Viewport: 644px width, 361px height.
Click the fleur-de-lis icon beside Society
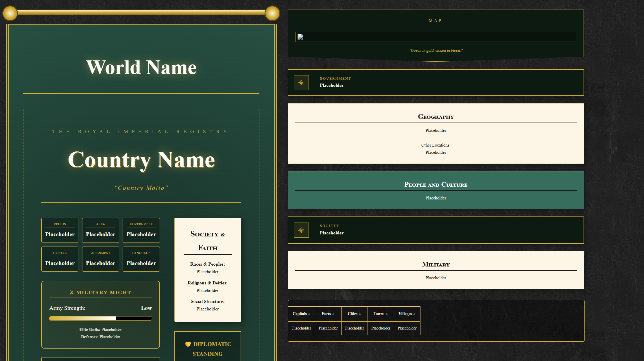pos(301,230)
